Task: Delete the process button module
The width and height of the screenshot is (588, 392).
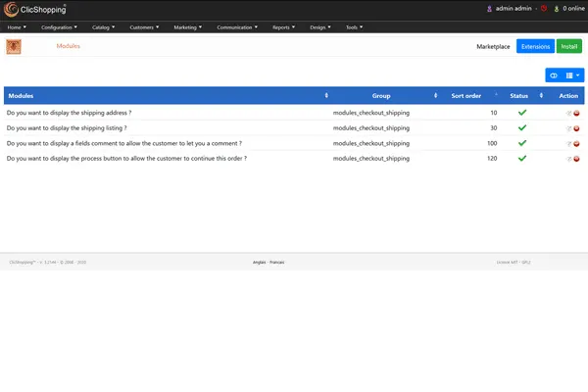Action: (x=576, y=158)
